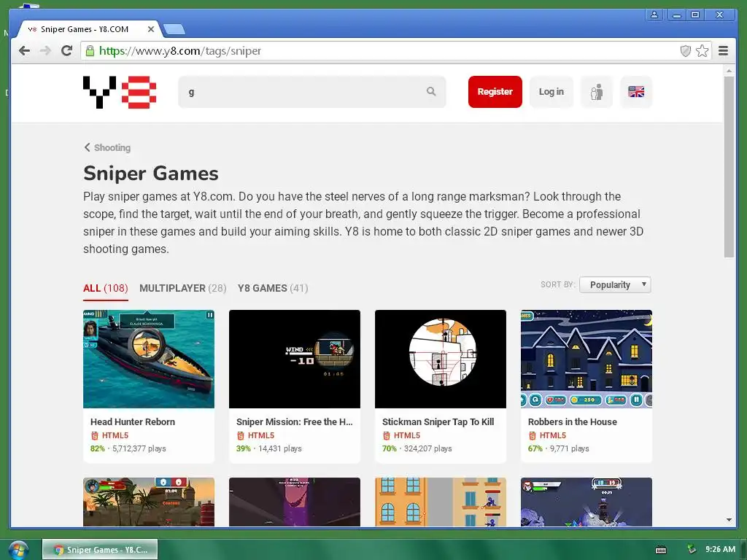Bookmark page with the star icon

click(703, 51)
